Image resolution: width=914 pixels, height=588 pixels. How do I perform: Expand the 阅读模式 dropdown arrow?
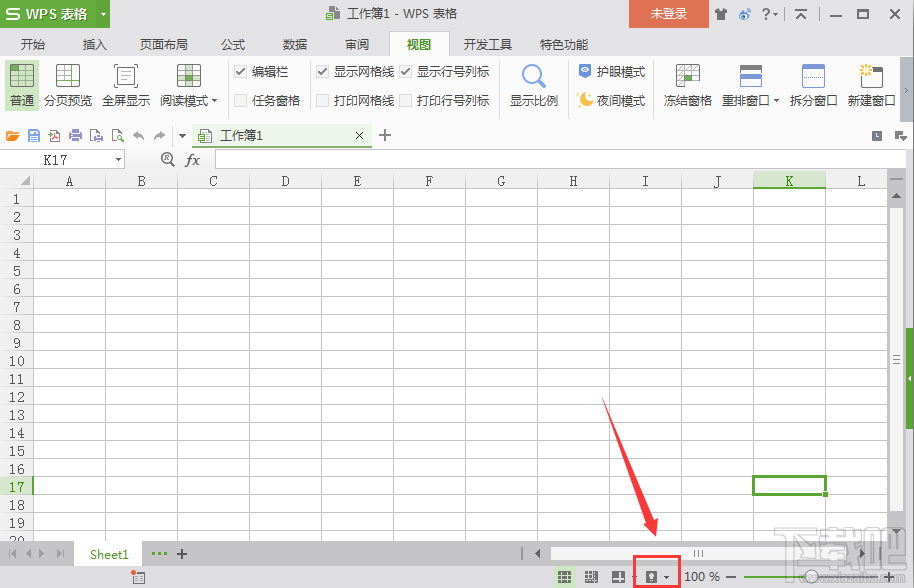tap(212, 100)
